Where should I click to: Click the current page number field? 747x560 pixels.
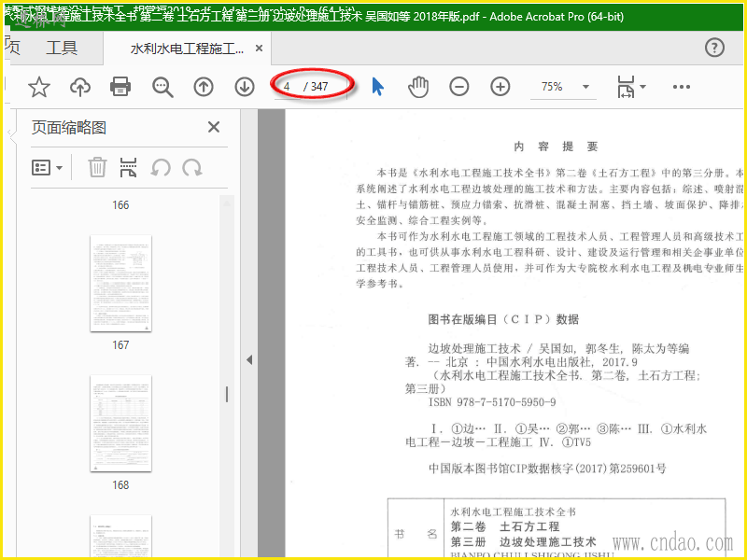(288, 87)
